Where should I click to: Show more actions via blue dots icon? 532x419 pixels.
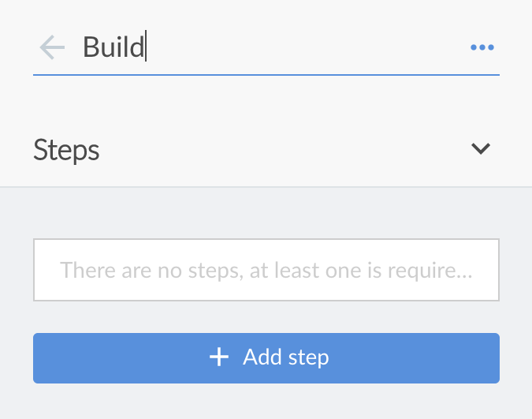[482, 48]
